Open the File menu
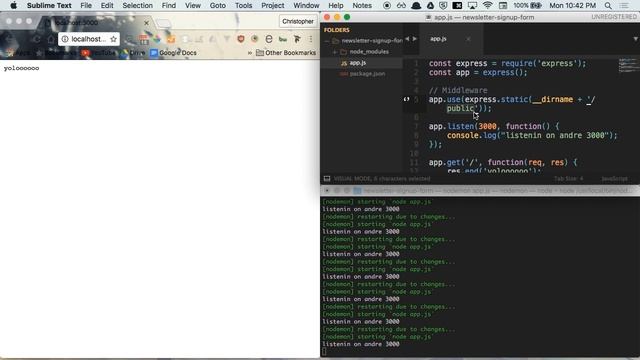 coord(86,6)
